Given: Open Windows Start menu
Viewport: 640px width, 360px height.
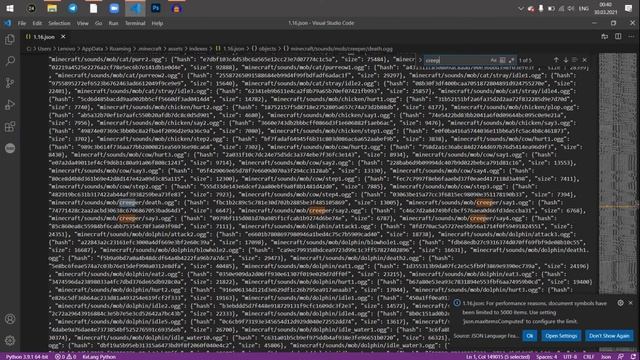Looking at the screenshot, I should pyautogui.click(x=10, y=8).
